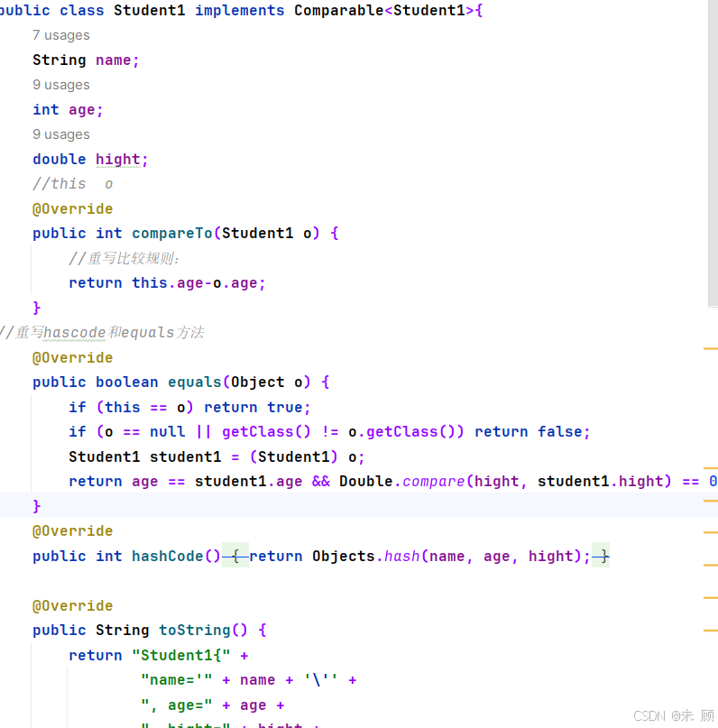Expand the folded hashCode opening brace
718x728 pixels.
235,556
